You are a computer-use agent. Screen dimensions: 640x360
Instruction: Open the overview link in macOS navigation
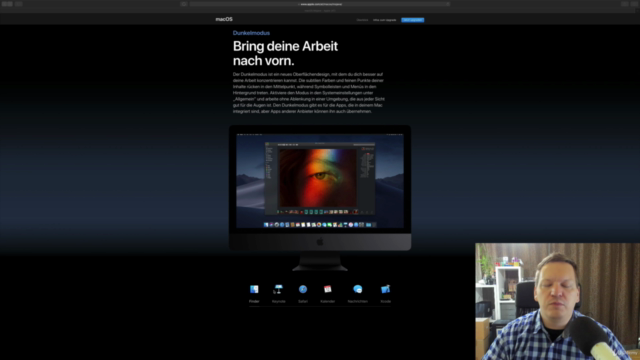click(x=362, y=20)
